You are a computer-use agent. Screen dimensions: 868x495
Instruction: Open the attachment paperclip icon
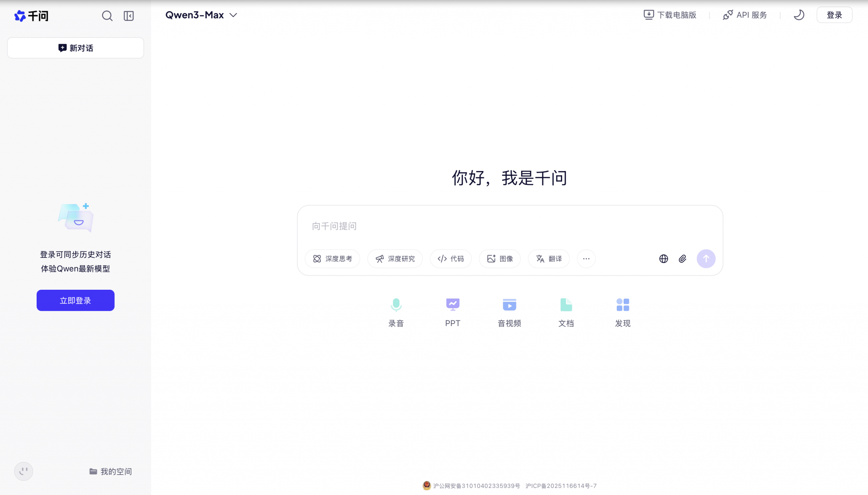pos(682,259)
